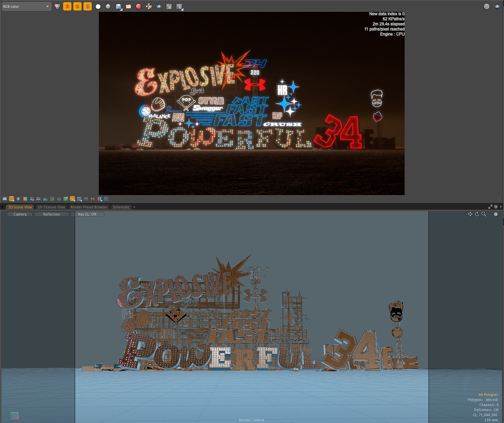The width and height of the screenshot is (504, 423).
Task: Open the color gradient correction icon
Action: (x=25, y=199)
